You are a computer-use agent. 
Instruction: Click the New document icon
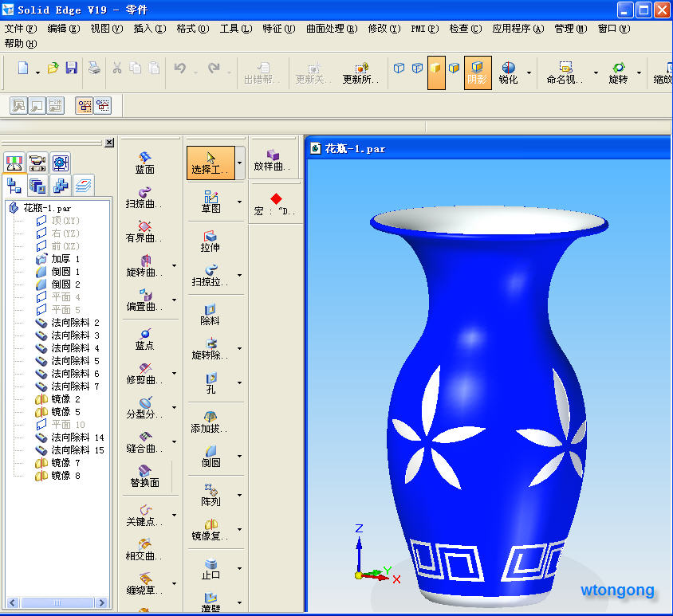click(x=23, y=68)
